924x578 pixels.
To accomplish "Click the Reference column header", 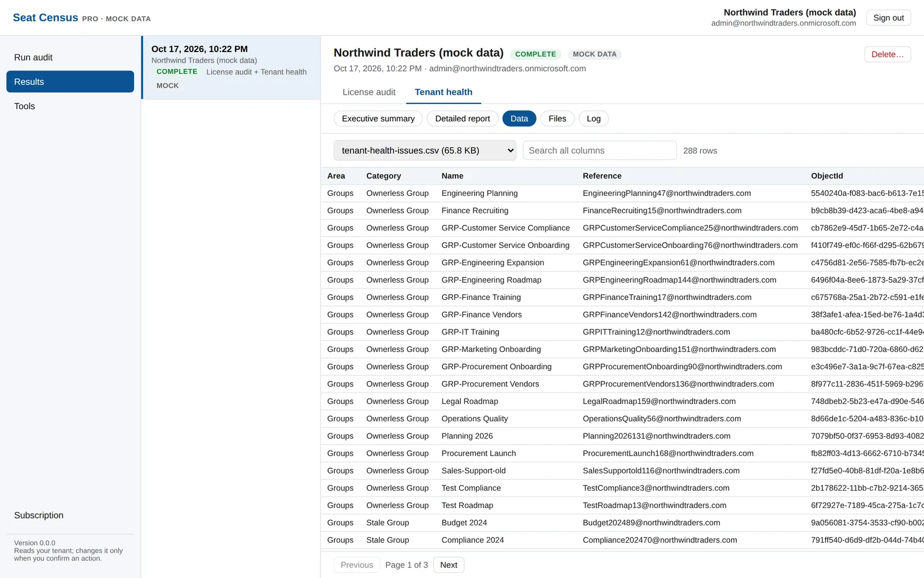I will click(x=602, y=176).
